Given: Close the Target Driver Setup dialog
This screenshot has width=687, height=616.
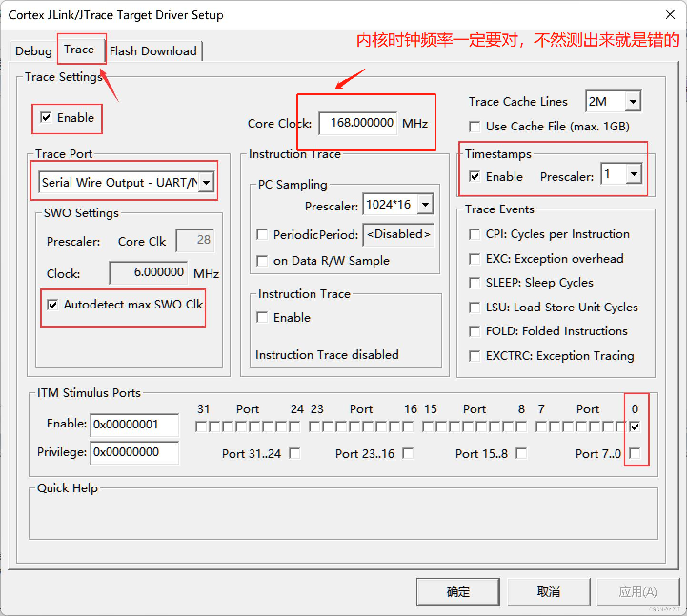Looking at the screenshot, I should click(670, 14).
